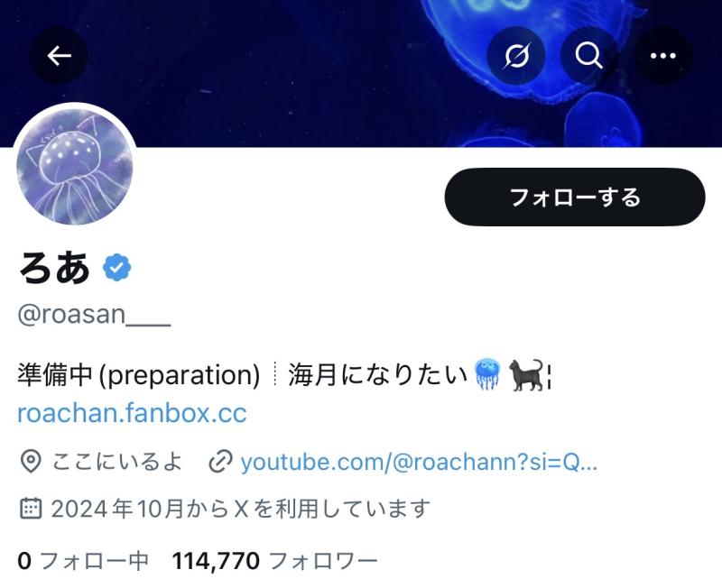Tap the display name ろあ
Screen dimensions: 722x588
[x=54, y=268]
